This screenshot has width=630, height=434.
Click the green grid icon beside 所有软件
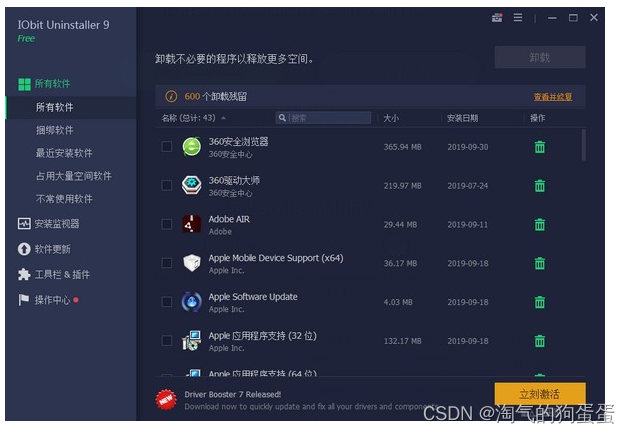click(x=24, y=84)
